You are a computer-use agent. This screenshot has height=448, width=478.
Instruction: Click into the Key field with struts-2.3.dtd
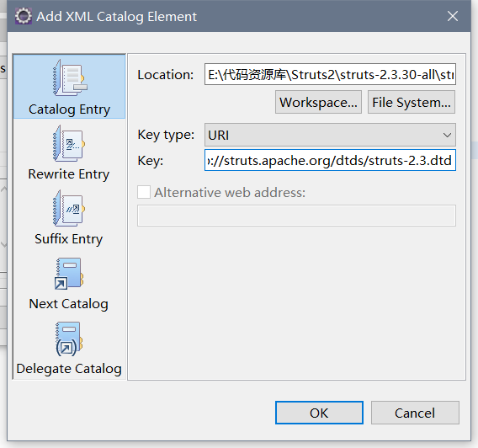[330, 160]
